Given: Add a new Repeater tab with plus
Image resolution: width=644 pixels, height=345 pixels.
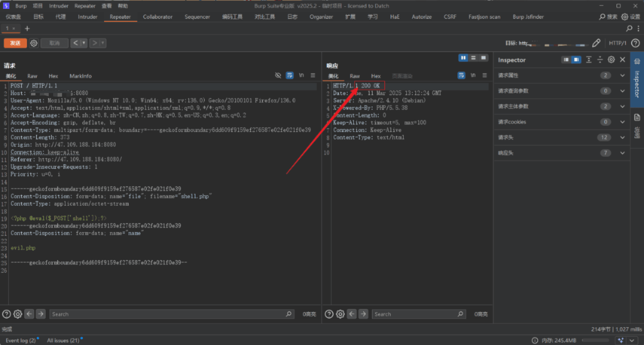Looking at the screenshot, I should tap(27, 29).
